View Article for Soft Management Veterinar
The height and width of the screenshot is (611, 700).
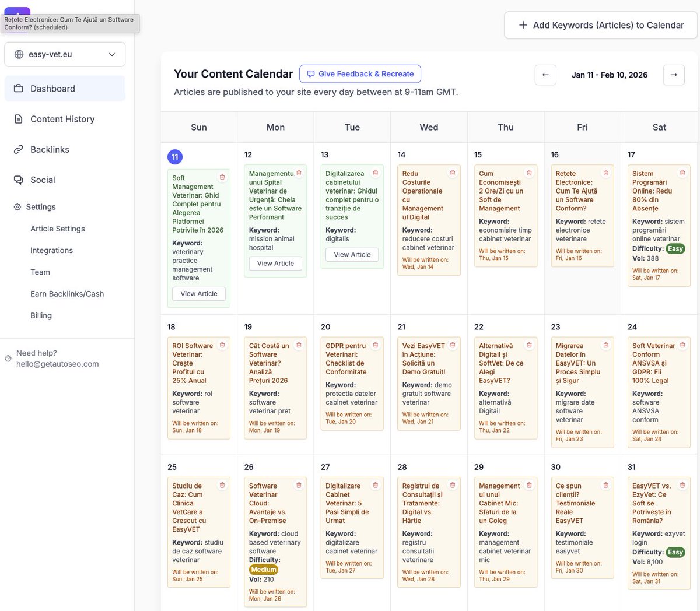coord(199,294)
